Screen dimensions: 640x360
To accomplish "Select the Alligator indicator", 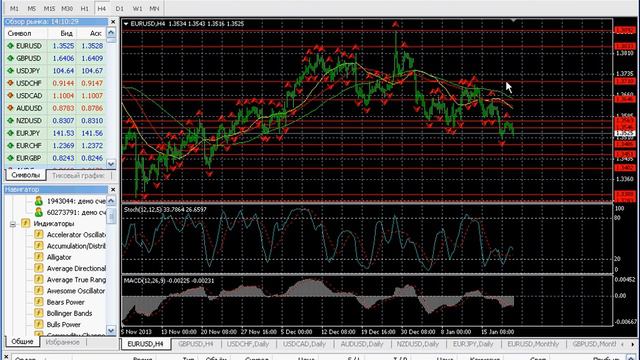I will pos(59,257).
